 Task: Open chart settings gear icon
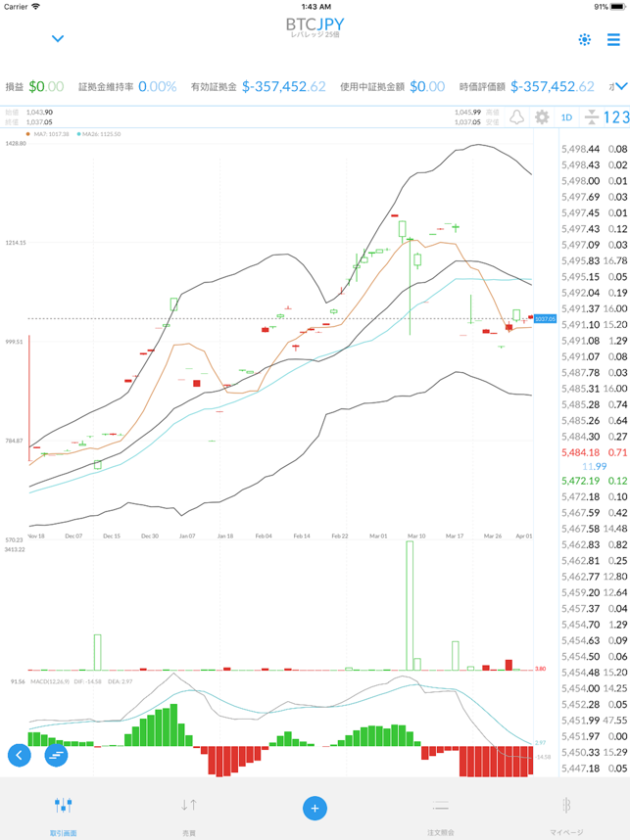541,117
